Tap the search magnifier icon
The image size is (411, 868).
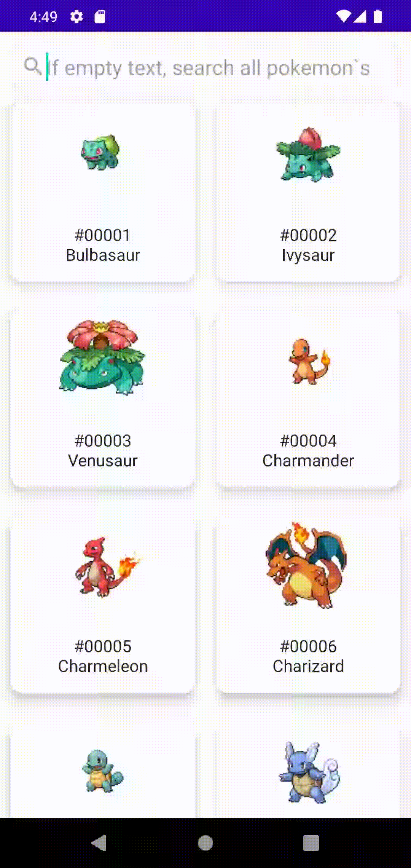(33, 66)
